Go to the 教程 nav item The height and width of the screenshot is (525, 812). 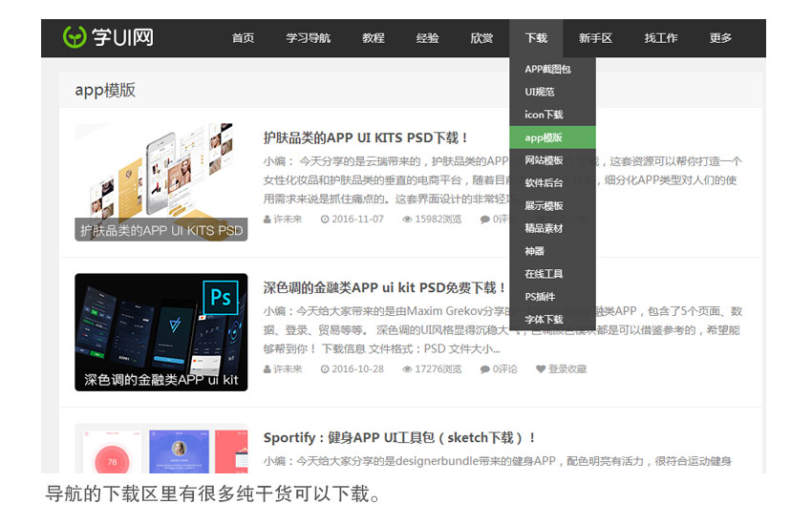373,38
